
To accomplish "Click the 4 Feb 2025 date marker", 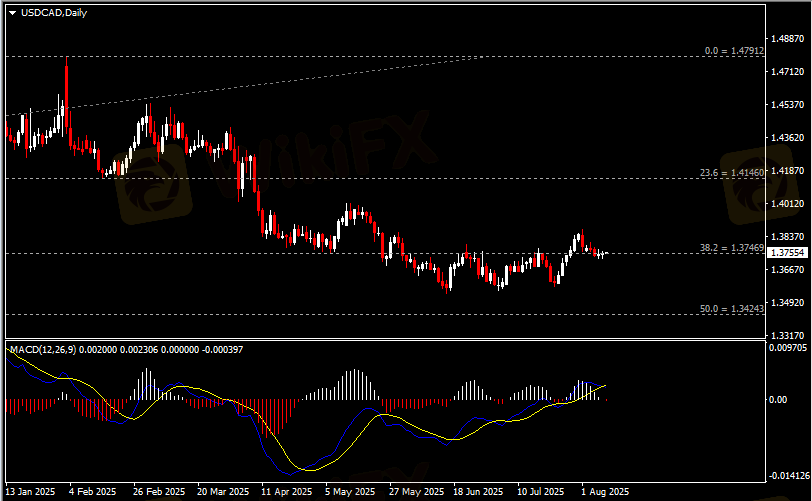I will (x=92, y=491).
